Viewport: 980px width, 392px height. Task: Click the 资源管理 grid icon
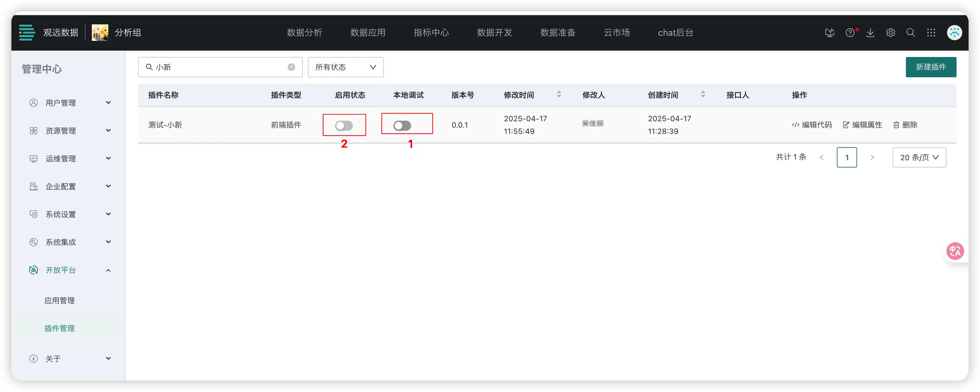(34, 131)
